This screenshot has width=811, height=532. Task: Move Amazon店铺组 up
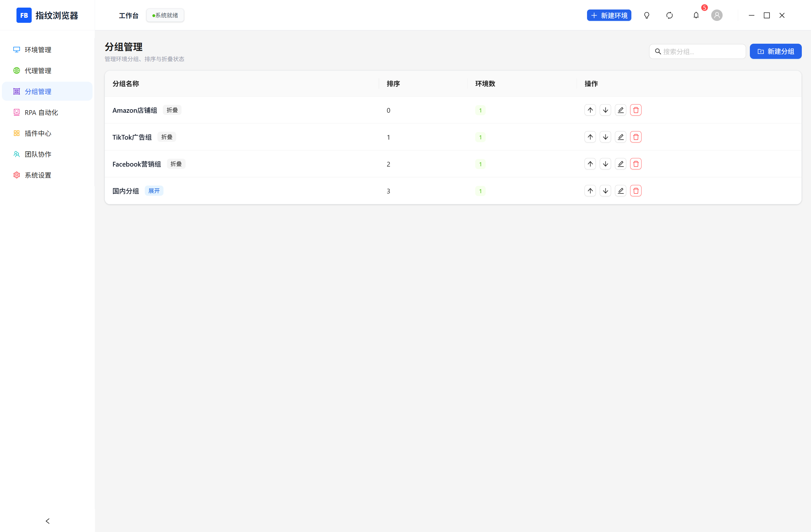pos(590,110)
